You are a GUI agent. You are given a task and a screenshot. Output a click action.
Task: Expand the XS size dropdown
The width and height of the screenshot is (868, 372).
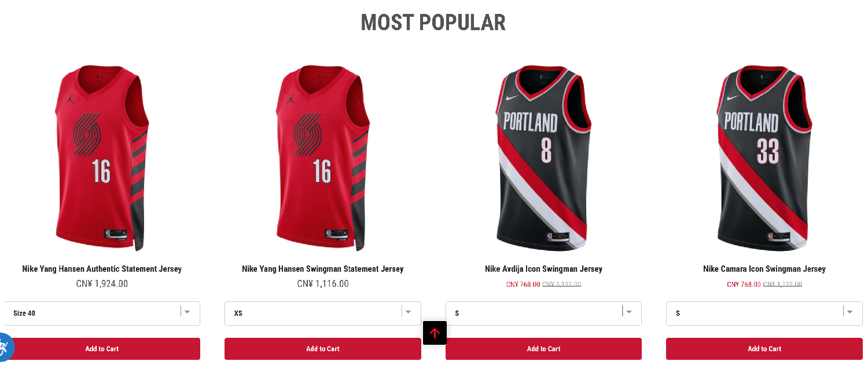tap(323, 313)
